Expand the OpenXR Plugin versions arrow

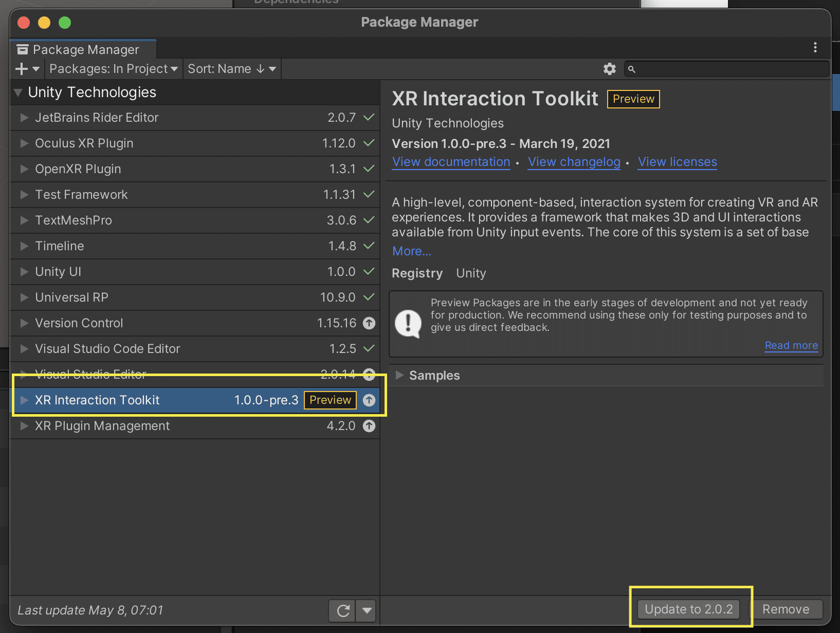tap(24, 169)
